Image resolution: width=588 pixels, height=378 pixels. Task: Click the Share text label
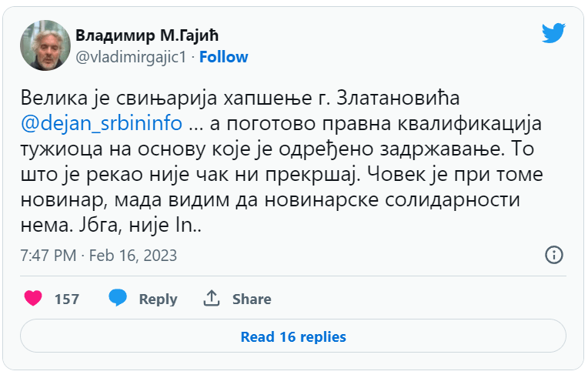(x=252, y=299)
